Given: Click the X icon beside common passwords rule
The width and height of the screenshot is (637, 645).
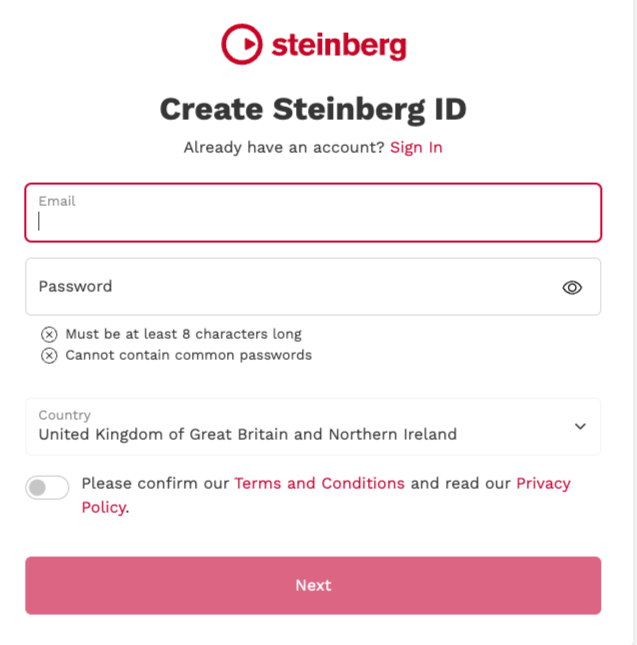Looking at the screenshot, I should click(x=49, y=355).
